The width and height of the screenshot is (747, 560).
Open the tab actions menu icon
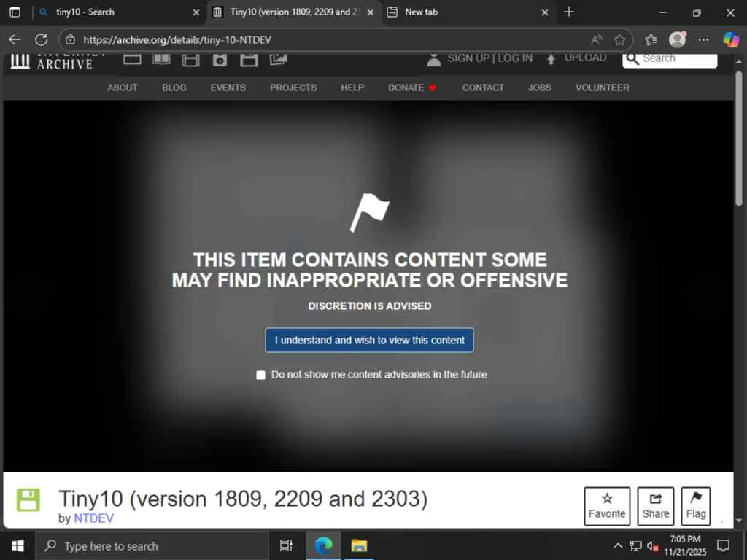[x=15, y=12]
